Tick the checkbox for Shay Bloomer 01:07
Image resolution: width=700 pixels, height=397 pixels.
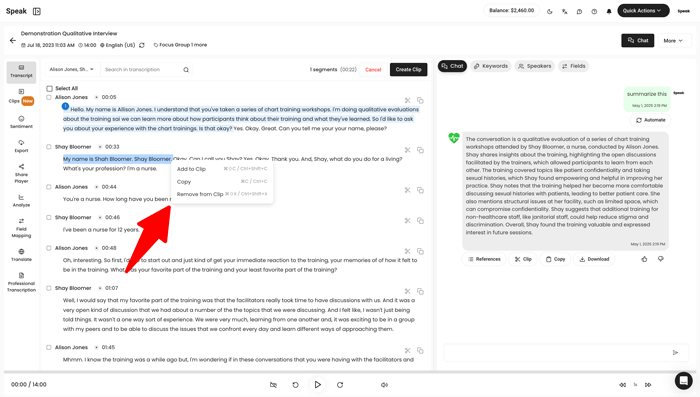pos(49,288)
